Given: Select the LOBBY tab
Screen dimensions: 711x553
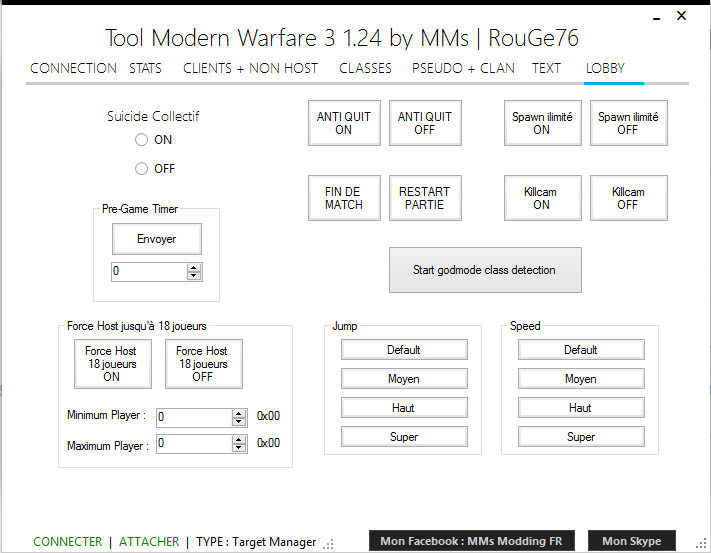Looking at the screenshot, I should pyautogui.click(x=605, y=68).
